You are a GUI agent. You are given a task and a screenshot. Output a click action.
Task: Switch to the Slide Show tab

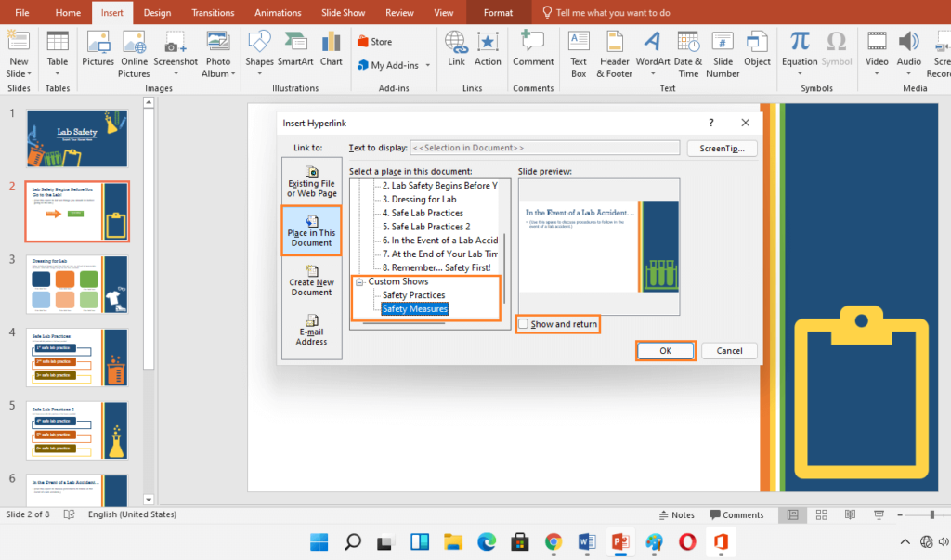click(x=344, y=12)
